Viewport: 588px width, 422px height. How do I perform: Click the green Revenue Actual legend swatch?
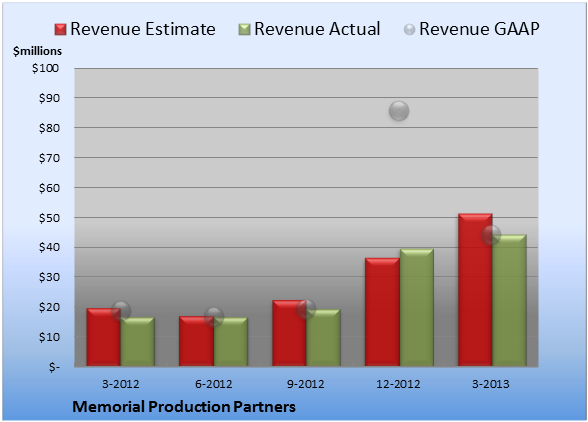tap(244, 30)
